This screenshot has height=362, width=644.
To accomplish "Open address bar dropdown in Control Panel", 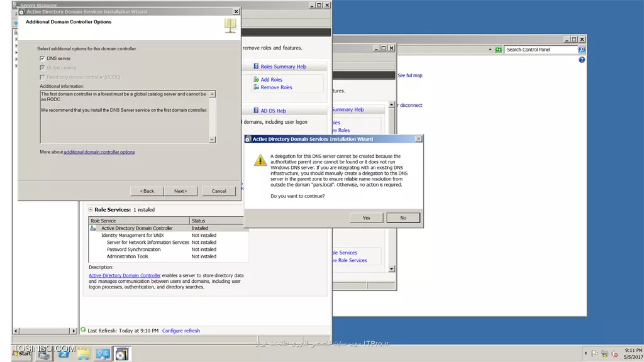I will [490, 50].
